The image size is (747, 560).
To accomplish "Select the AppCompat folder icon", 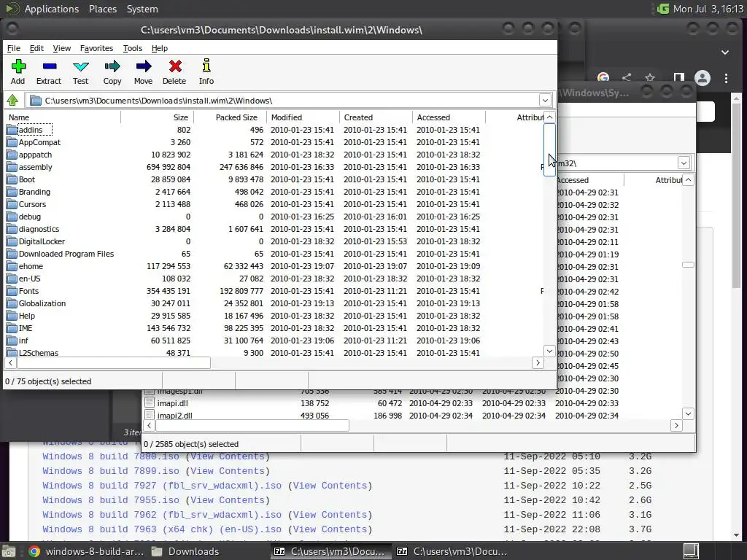I will click(x=12, y=142).
